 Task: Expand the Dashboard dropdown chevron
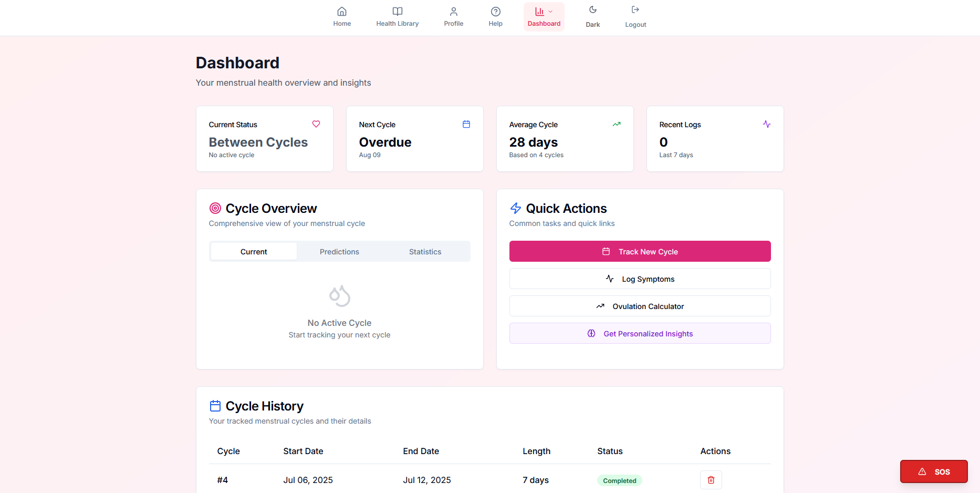click(x=550, y=11)
